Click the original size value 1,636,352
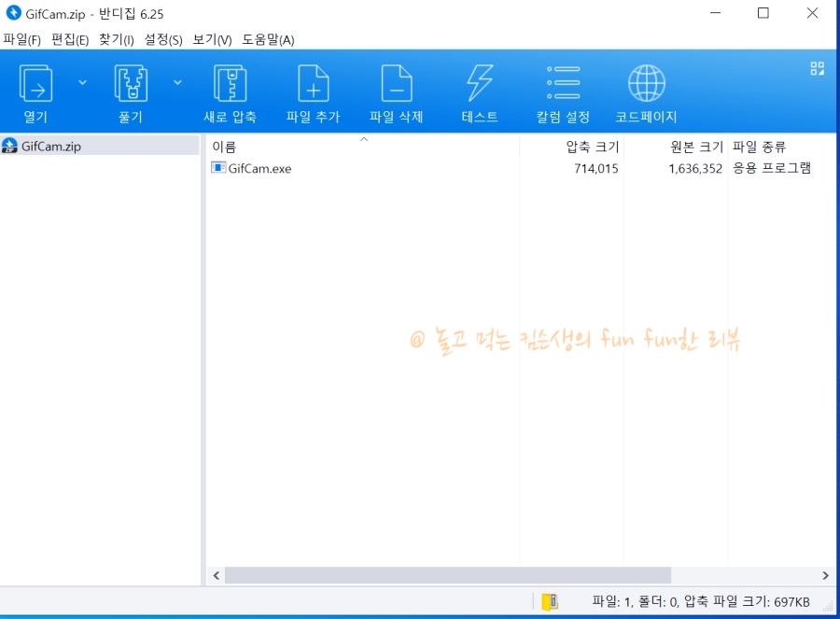The height and width of the screenshot is (619, 840). tap(695, 168)
